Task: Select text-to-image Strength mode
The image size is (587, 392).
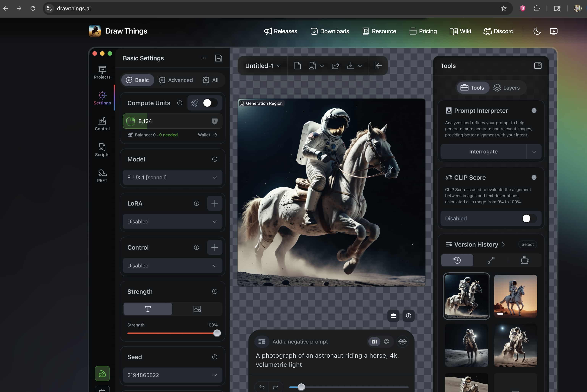Action: pos(148,309)
